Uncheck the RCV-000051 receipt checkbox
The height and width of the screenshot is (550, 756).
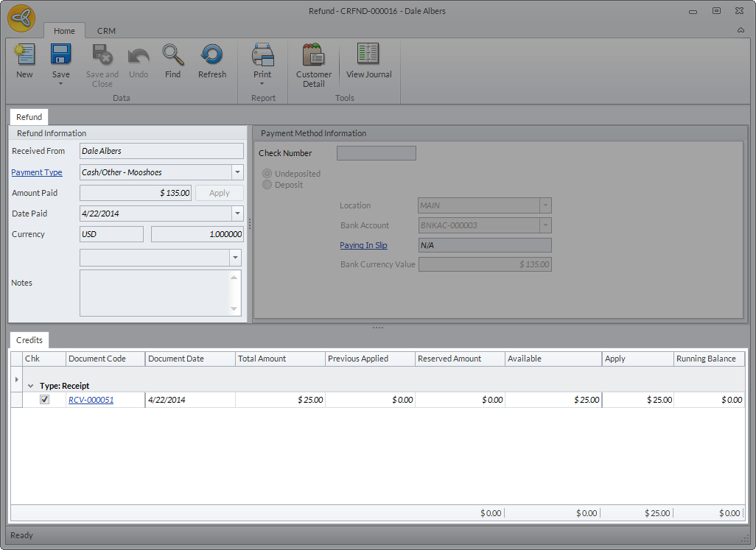[x=44, y=400]
